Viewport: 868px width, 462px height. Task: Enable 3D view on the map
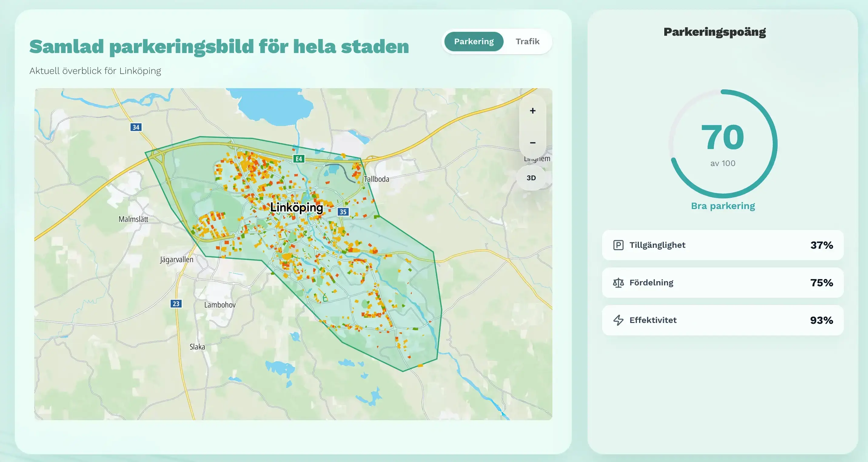(x=531, y=178)
